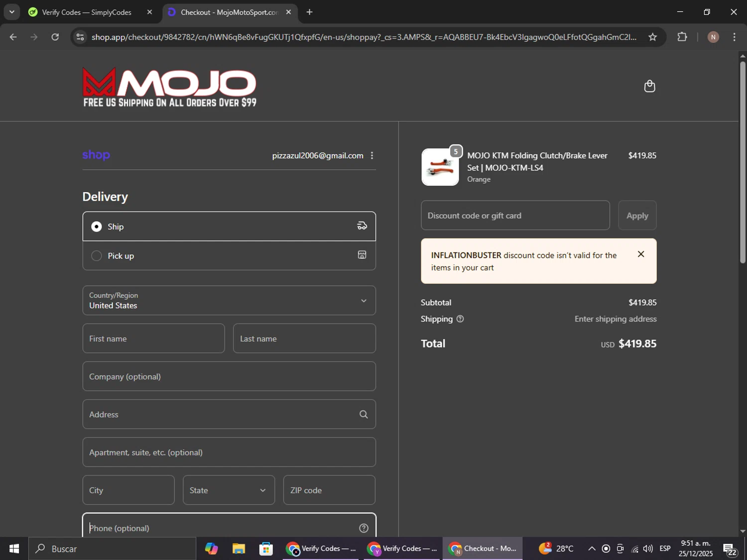747x560 pixels.
Task: Click the Shop Pay logo
Action: pos(96,155)
